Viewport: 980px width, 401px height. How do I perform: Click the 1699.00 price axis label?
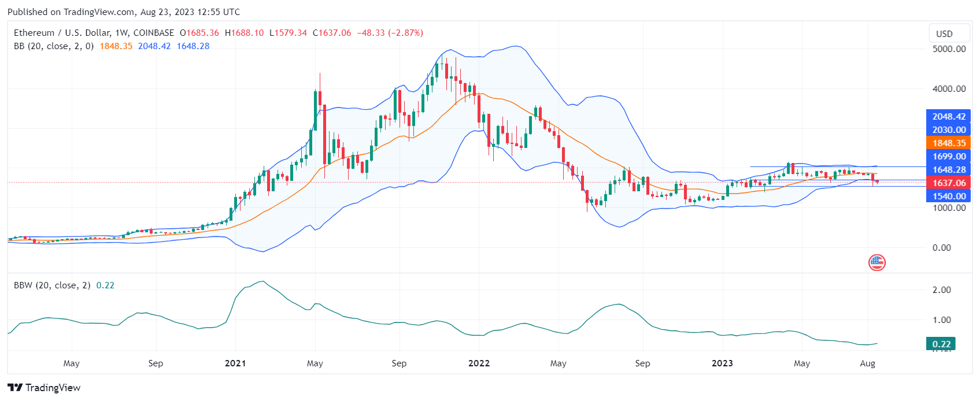pos(948,156)
